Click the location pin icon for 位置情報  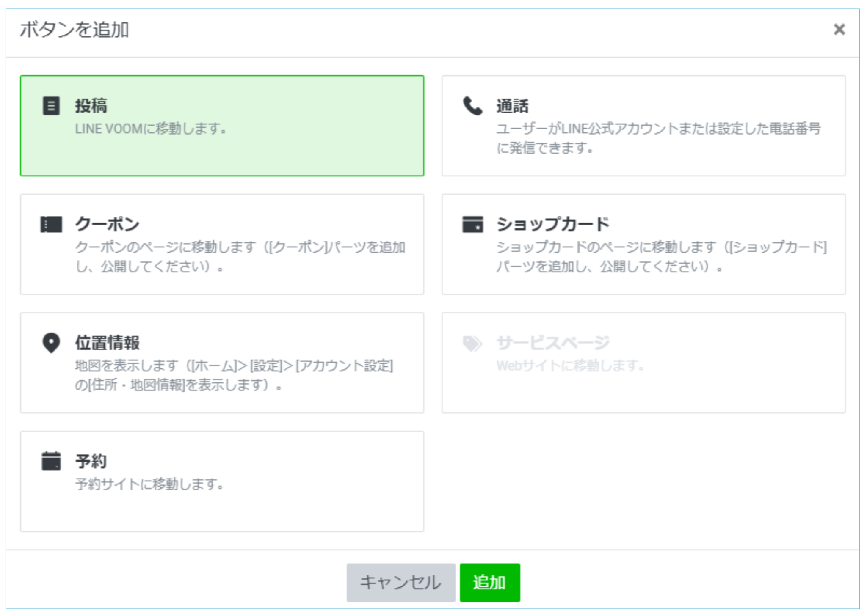click(50, 344)
